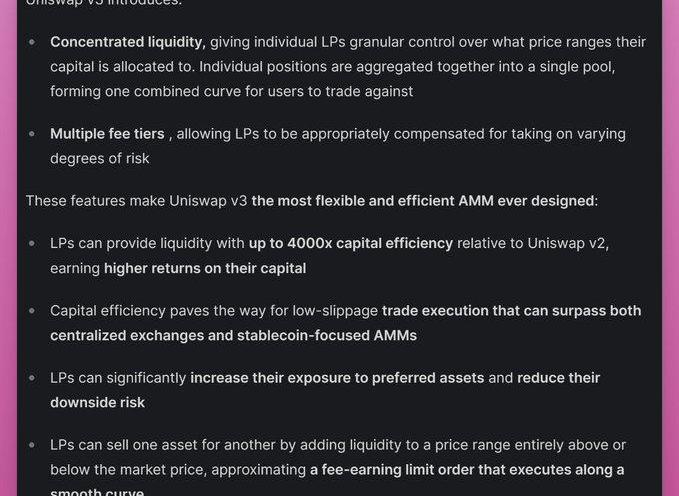Click the bold words "downside risk"

97,403
